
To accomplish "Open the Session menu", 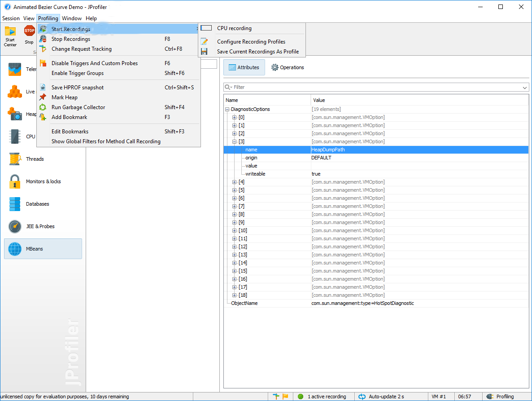I will pos(11,18).
